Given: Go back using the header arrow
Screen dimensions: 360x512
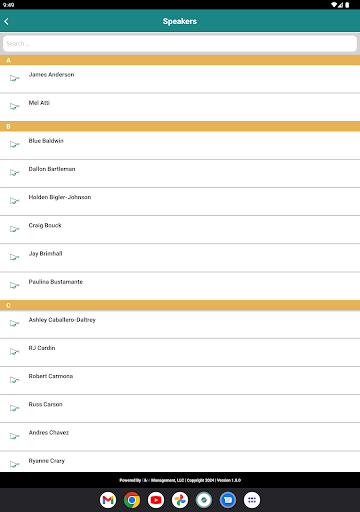Looking at the screenshot, I should coord(7,21).
